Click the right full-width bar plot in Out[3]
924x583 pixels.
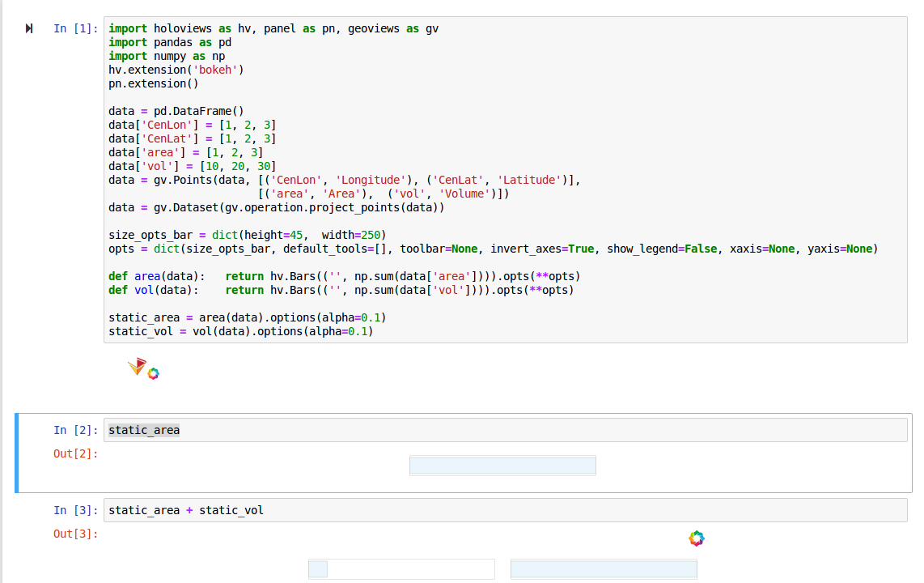click(604, 569)
